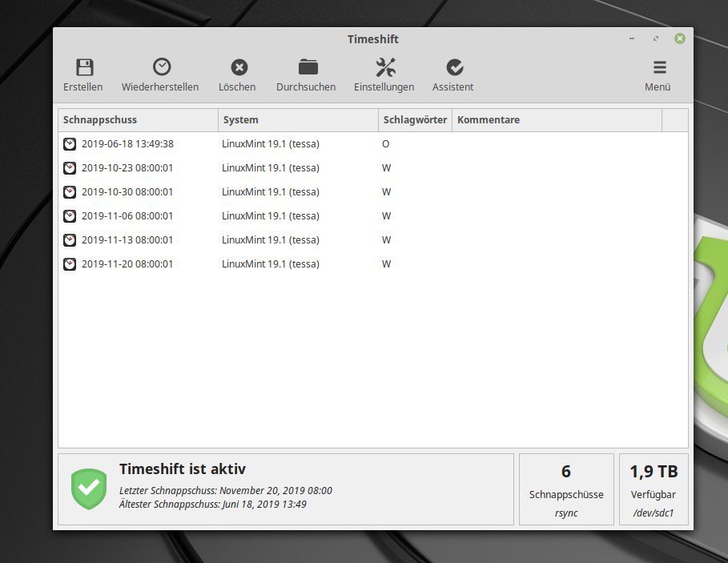Click the /dev/sdc1 device label
The image size is (728, 563).
[x=654, y=513]
